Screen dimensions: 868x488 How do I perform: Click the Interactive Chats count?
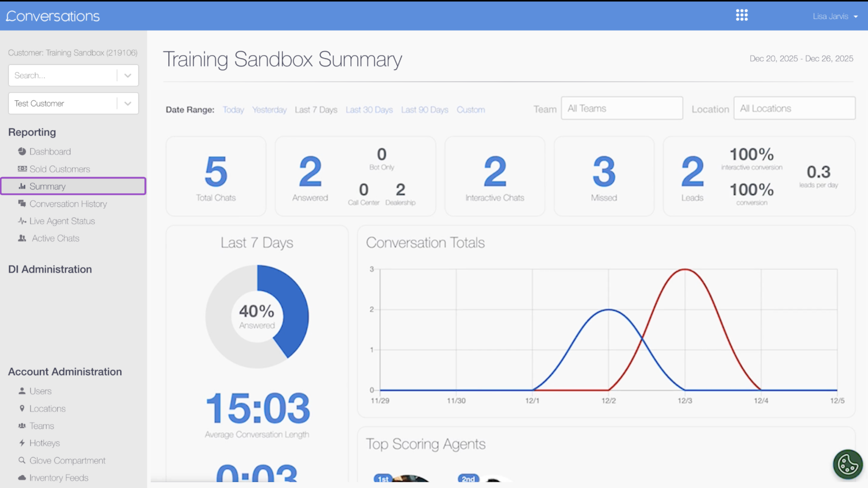coord(495,171)
